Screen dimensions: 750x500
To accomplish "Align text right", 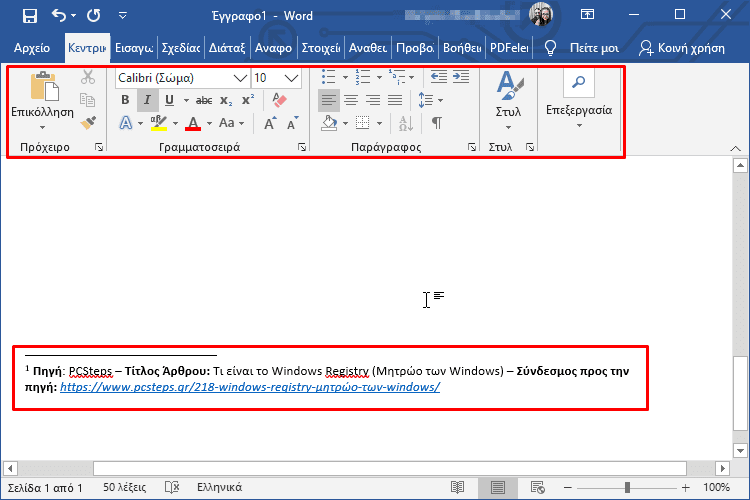I will coord(373,100).
